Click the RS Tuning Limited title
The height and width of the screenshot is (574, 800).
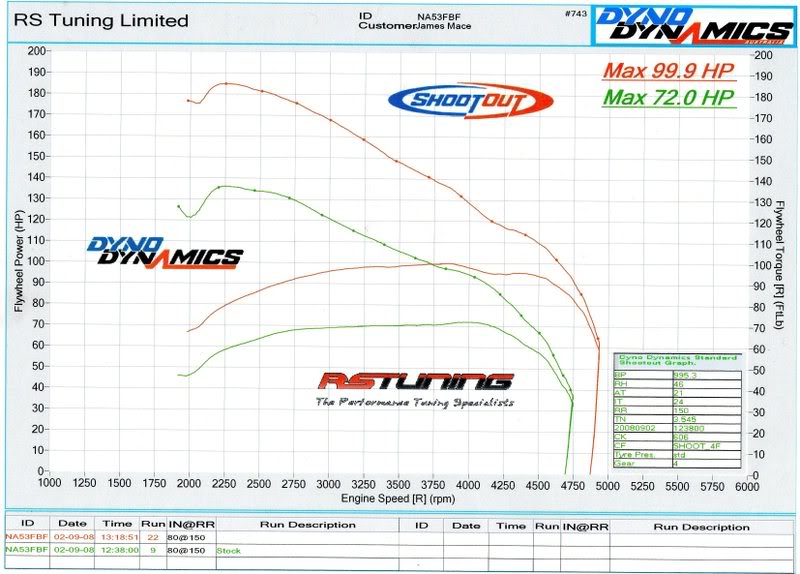[x=98, y=20]
